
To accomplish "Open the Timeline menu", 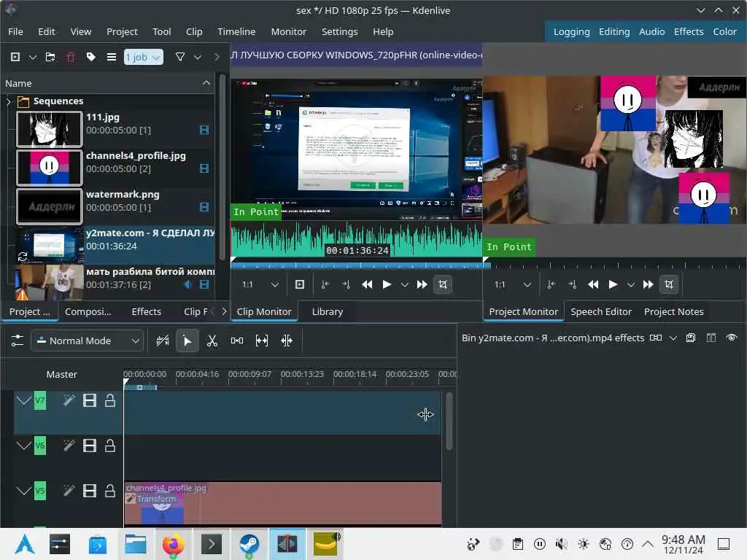I will [236, 31].
